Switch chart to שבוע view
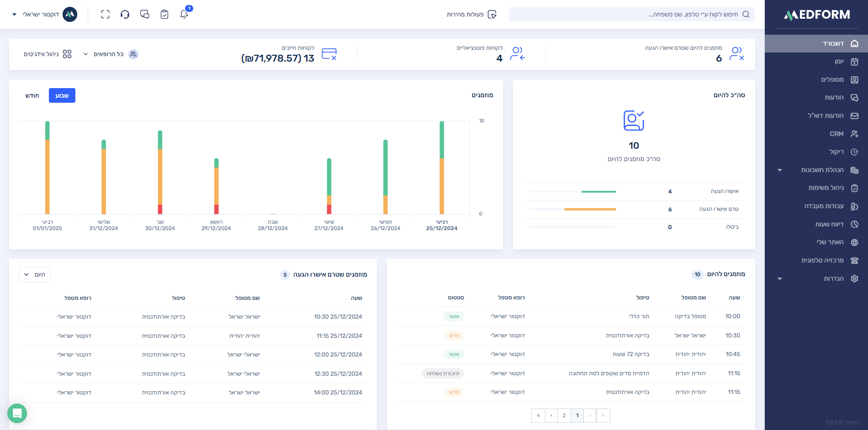Viewport: 868px width, 430px height. click(62, 95)
